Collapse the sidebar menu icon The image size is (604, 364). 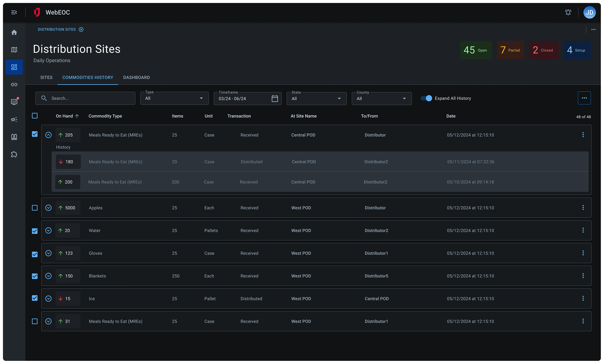pyautogui.click(x=14, y=12)
